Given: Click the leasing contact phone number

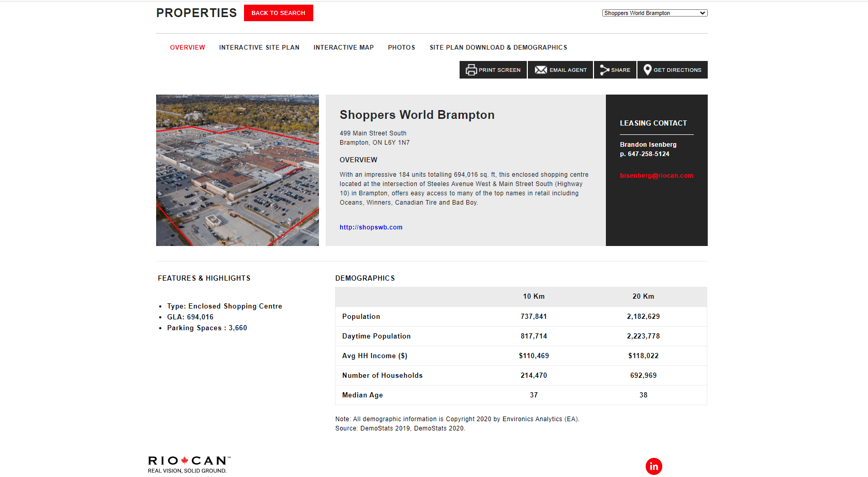Looking at the screenshot, I should tap(645, 154).
